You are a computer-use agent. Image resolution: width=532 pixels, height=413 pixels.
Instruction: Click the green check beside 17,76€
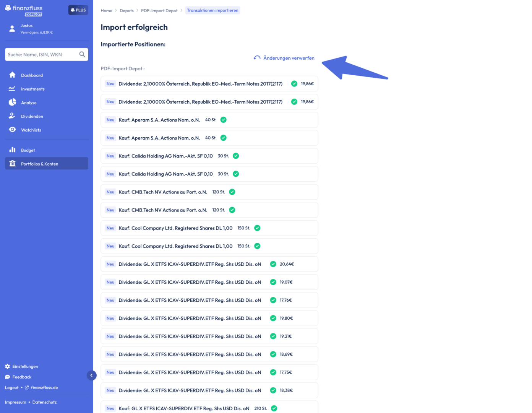pos(273,300)
